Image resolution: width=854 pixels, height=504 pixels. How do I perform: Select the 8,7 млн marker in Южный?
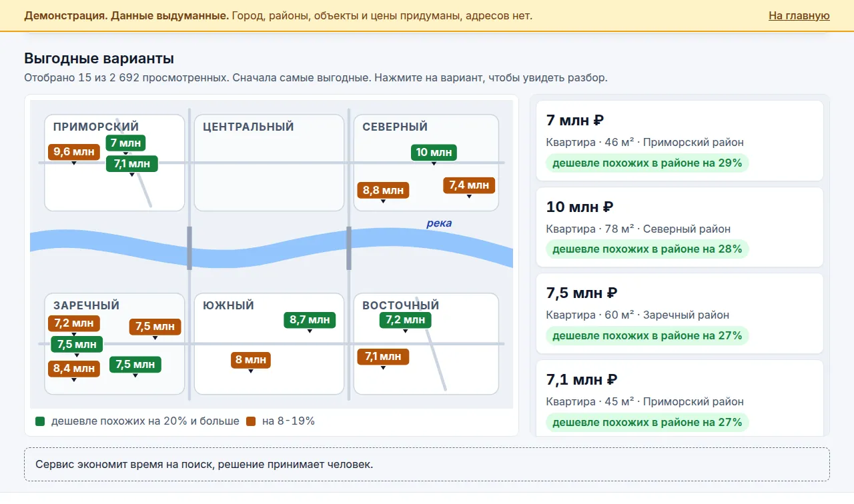tap(310, 320)
